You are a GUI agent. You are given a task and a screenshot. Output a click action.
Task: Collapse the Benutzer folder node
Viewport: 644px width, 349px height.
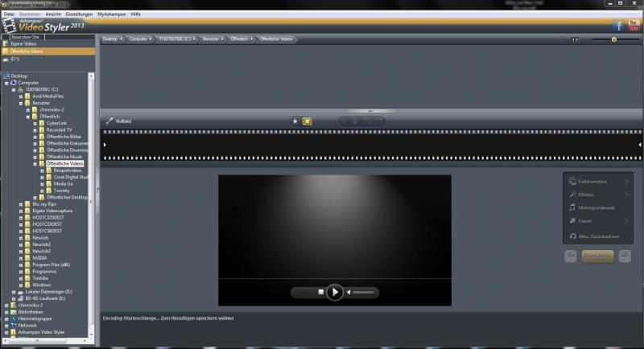pos(21,104)
